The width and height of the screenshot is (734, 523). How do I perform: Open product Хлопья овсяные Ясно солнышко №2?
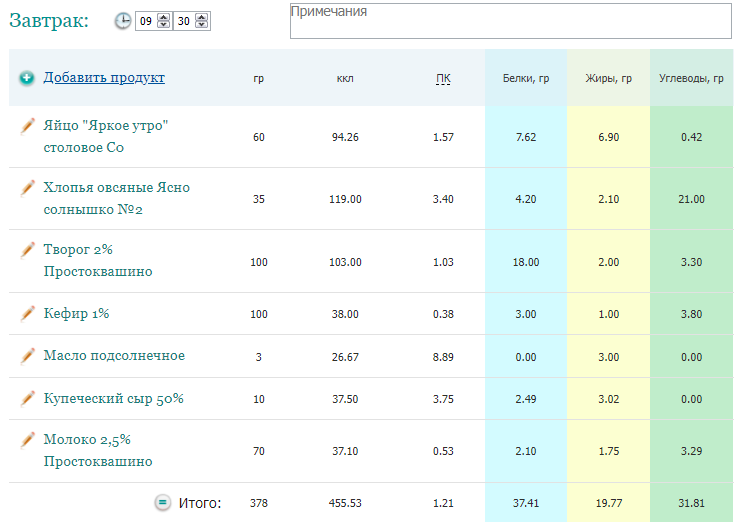pyautogui.click(x=117, y=199)
